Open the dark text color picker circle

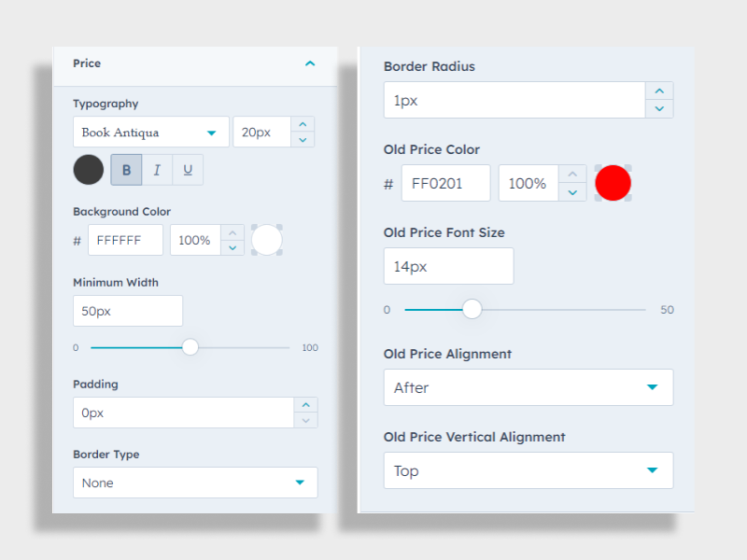(x=89, y=169)
